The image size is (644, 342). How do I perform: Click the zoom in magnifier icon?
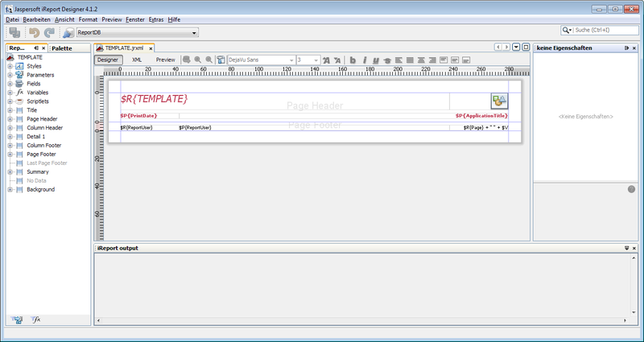point(198,60)
